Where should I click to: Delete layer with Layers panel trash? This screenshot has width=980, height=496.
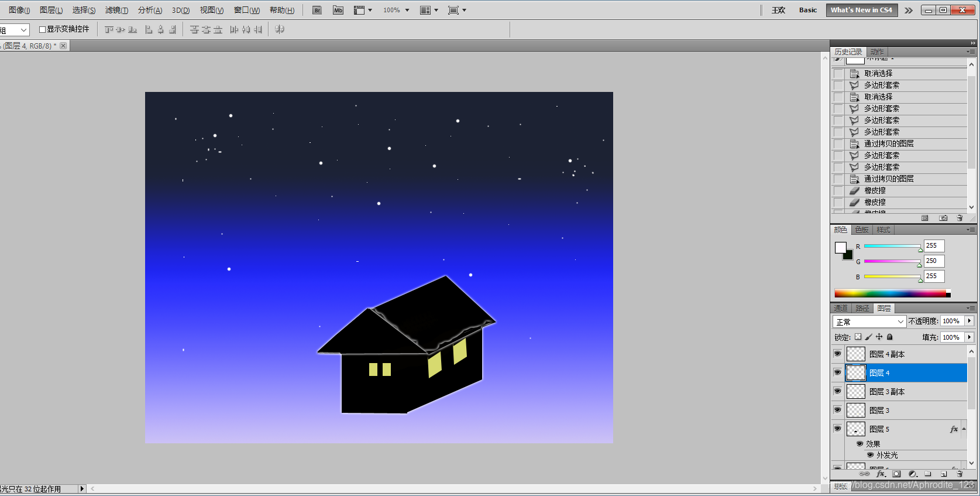960,474
